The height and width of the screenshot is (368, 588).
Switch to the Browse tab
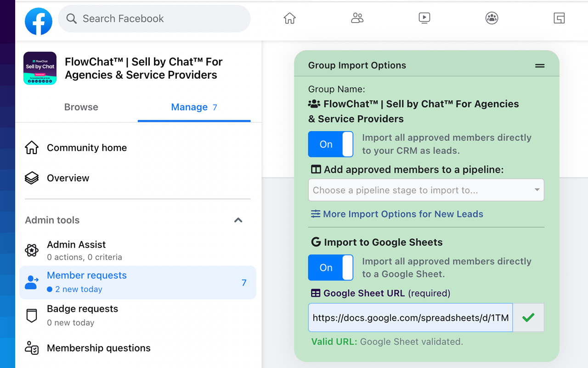(81, 107)
